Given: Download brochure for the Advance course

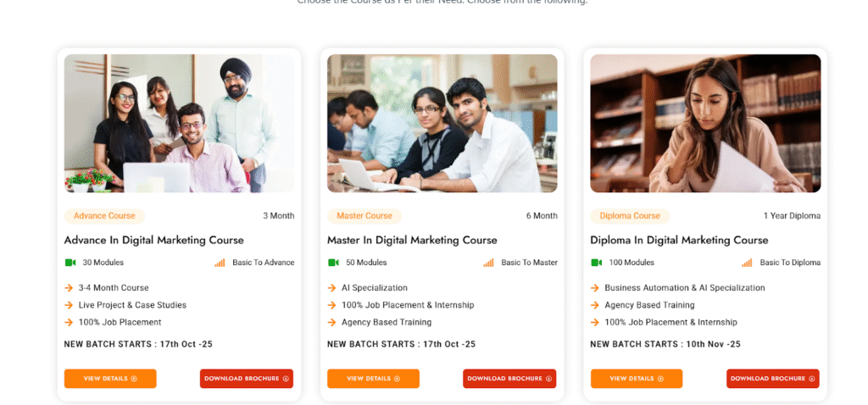Looking at the screenshot, I should (247, 379).
